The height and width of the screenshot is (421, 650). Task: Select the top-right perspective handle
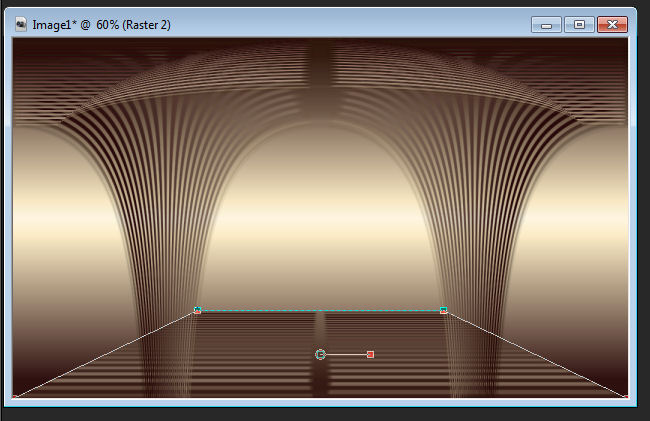[x=444, y=310]
